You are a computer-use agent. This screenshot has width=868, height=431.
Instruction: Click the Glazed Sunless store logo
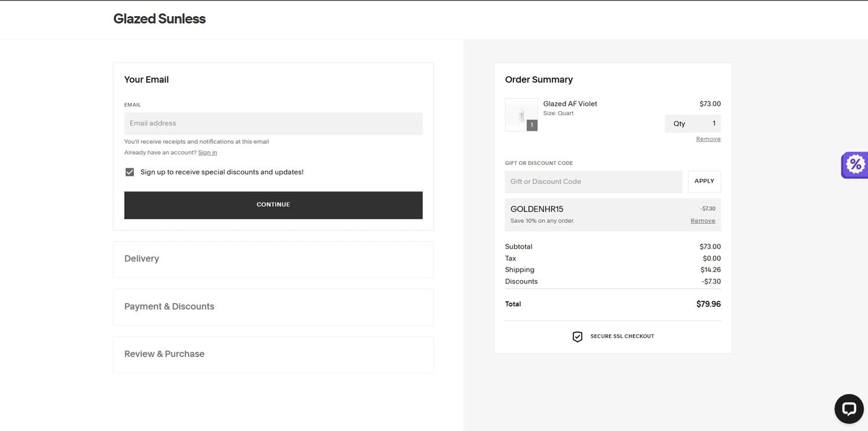point(159,19)
